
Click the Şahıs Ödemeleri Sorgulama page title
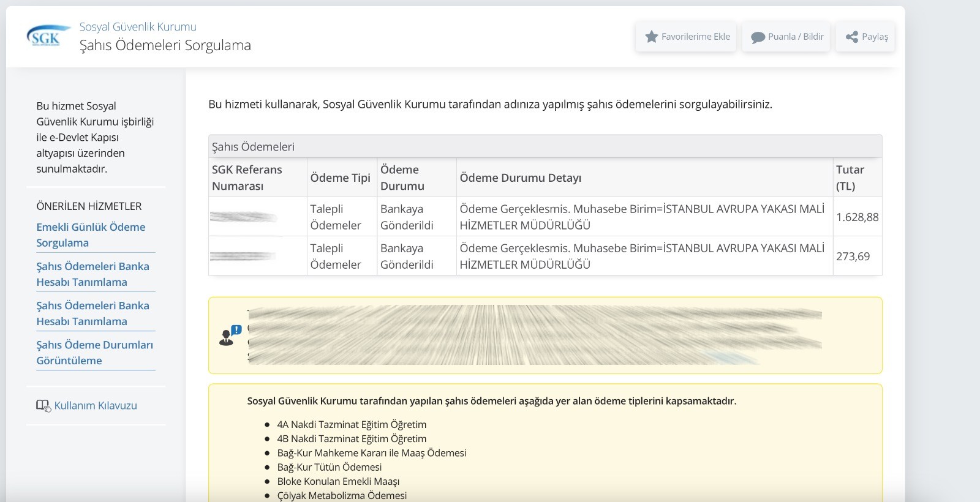[x=165, y=45]
